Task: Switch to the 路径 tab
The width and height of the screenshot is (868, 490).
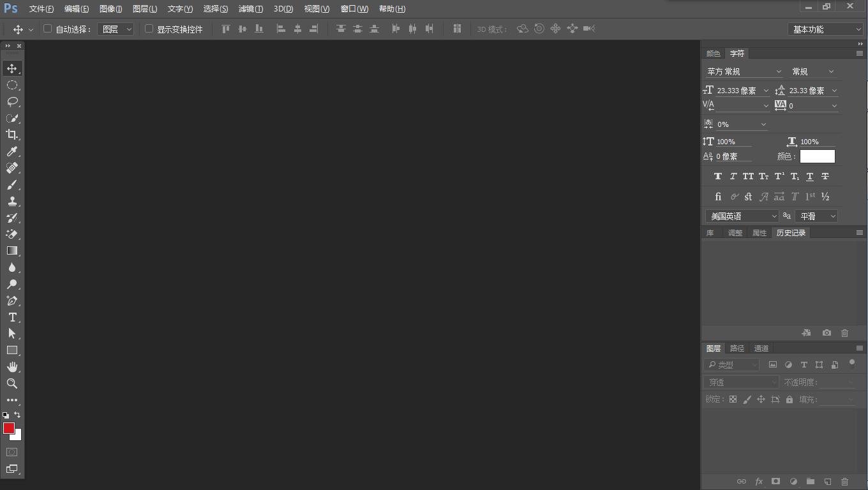Action: click(737, 348)
